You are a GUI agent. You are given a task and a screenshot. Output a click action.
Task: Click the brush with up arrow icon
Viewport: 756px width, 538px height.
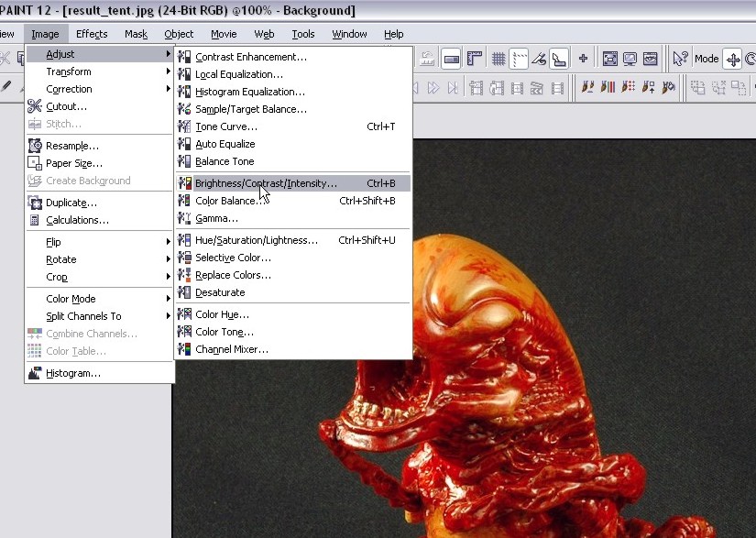[x=648, y=87]
